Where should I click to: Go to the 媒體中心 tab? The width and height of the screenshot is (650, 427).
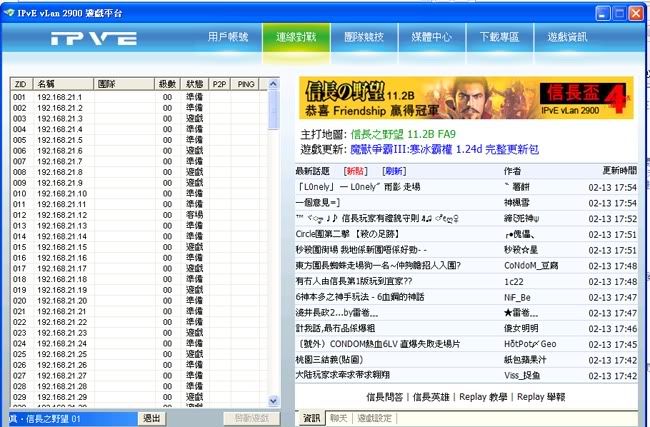[x=430, y=37]
